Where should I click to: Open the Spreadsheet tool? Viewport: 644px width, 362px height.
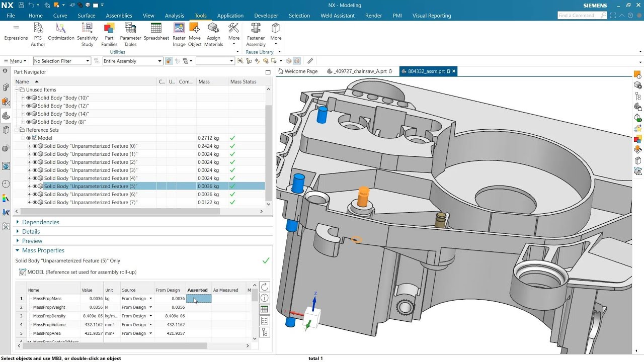tap(156, 32)
